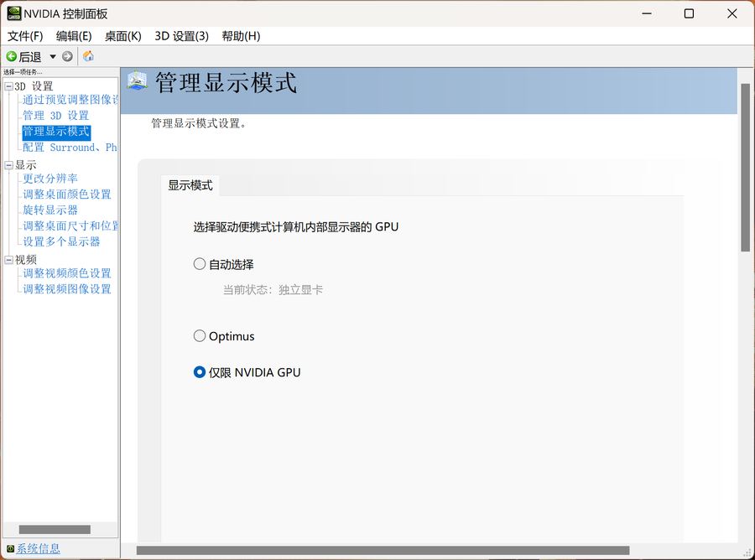Open the 文件(F) menu
This screenshot has height=560, width=755.
(25, 36)
